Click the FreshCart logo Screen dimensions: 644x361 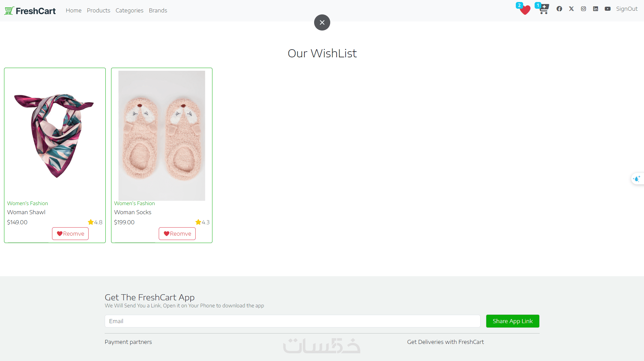(30, 11)
